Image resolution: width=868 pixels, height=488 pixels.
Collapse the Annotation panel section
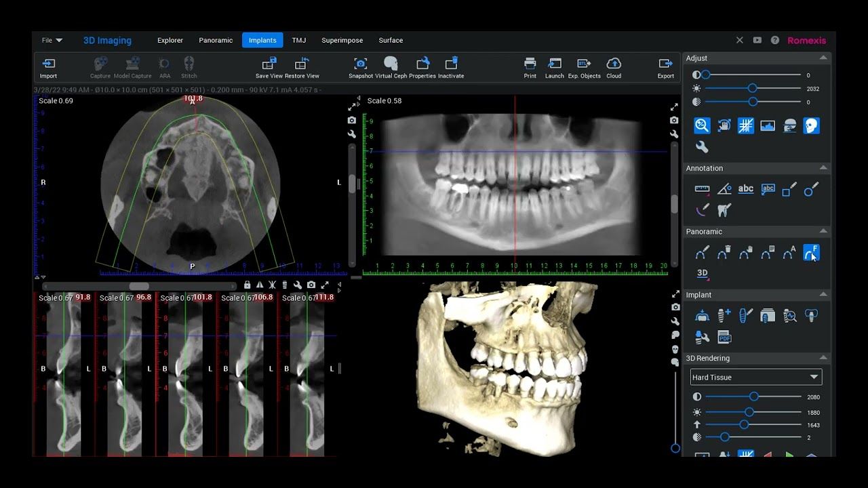(823, 168)
